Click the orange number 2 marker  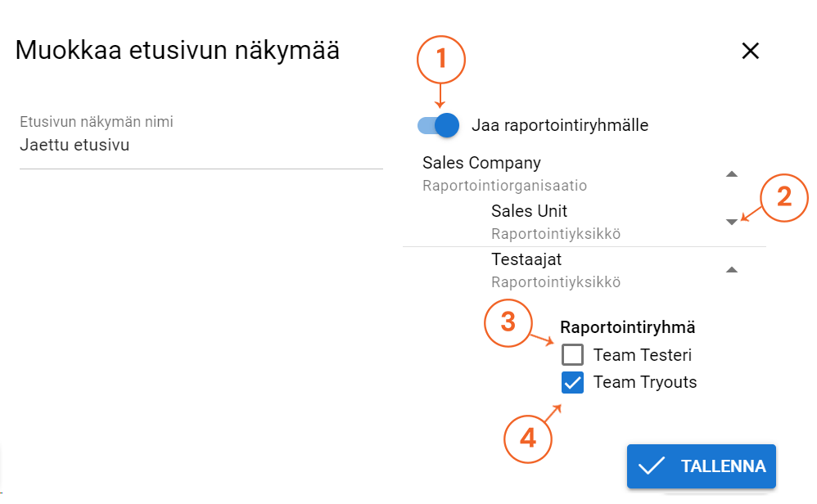[x=782, y=198]
